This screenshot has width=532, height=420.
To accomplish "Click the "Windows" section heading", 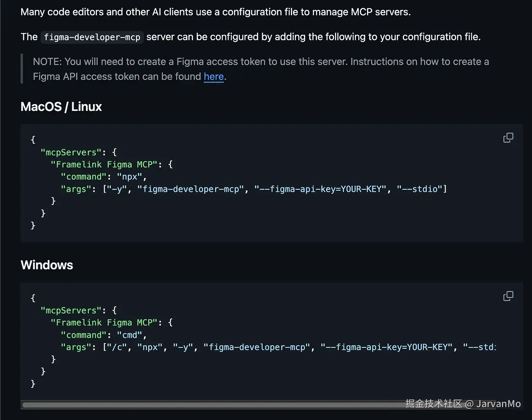I will pyautogui.click(x=47, y=265).
